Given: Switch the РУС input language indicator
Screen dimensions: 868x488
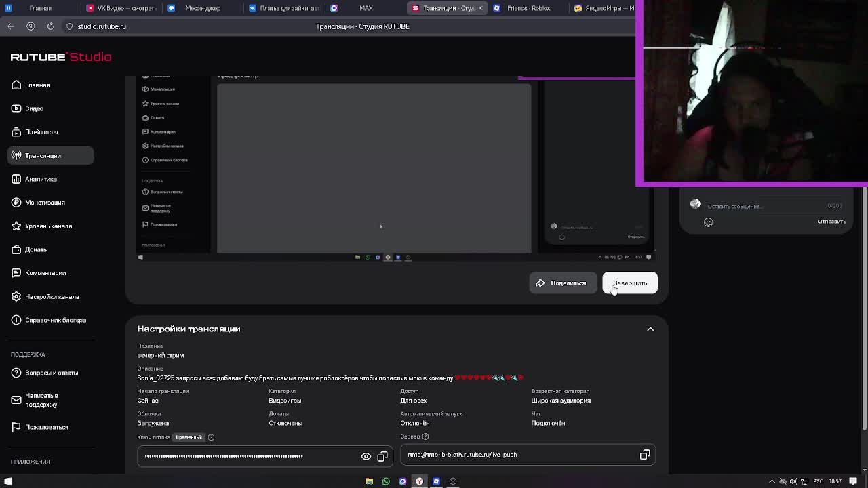Looking at the screenshot, I should (x=818, y=481).
